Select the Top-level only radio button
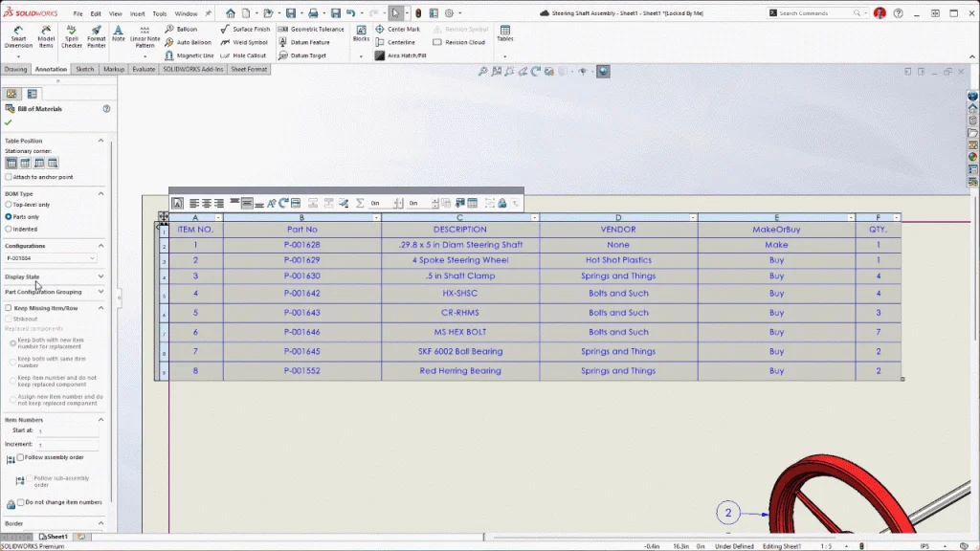Screen dimensions: 980x551 (10, 205)
